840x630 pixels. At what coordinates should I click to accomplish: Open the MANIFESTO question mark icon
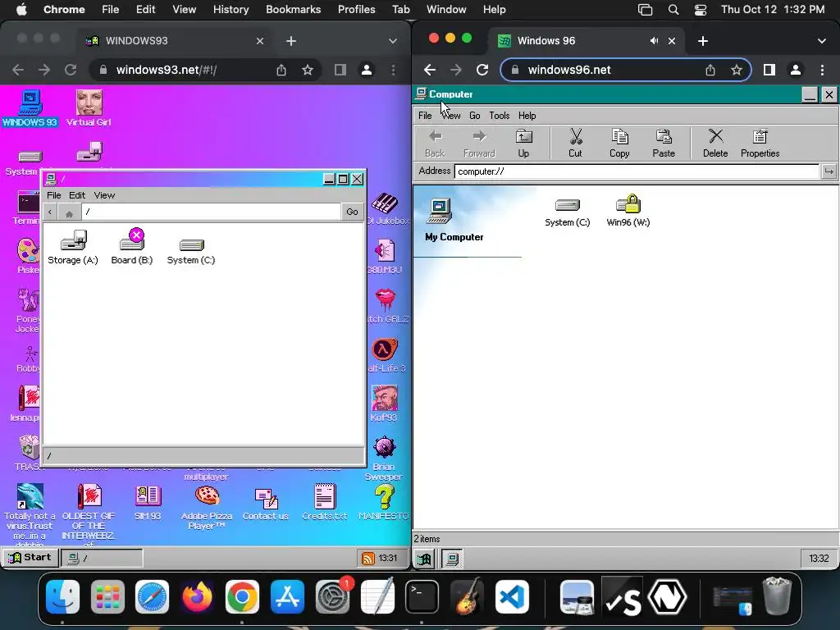(384, 503)
